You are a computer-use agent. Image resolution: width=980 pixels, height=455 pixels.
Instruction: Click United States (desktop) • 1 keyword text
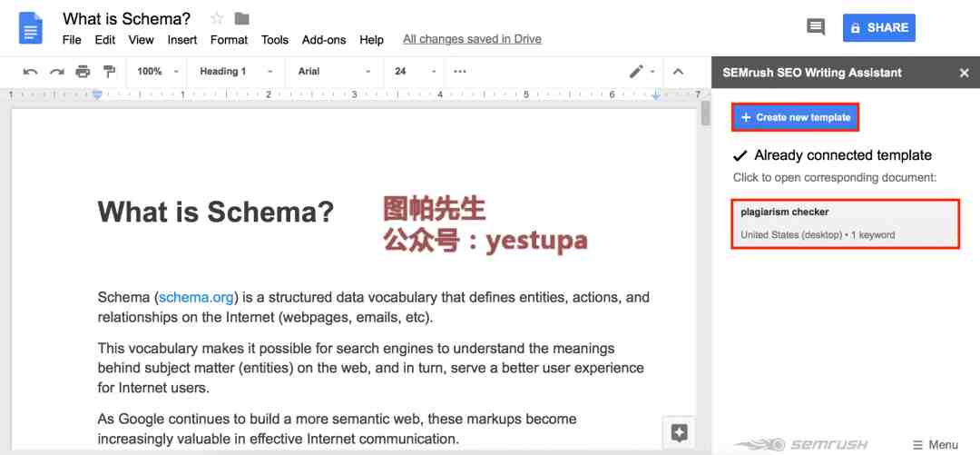click(818, 235)
